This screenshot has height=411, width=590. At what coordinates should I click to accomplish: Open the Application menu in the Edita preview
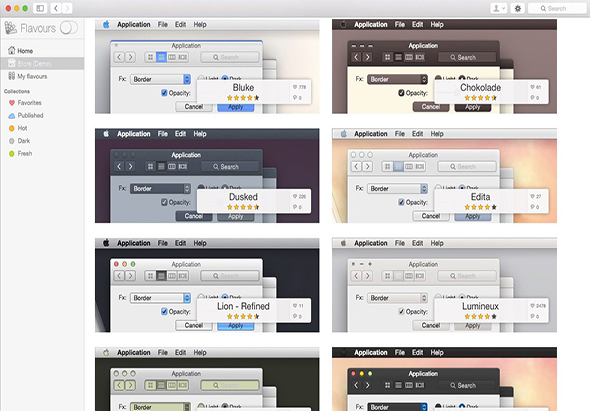371,134
